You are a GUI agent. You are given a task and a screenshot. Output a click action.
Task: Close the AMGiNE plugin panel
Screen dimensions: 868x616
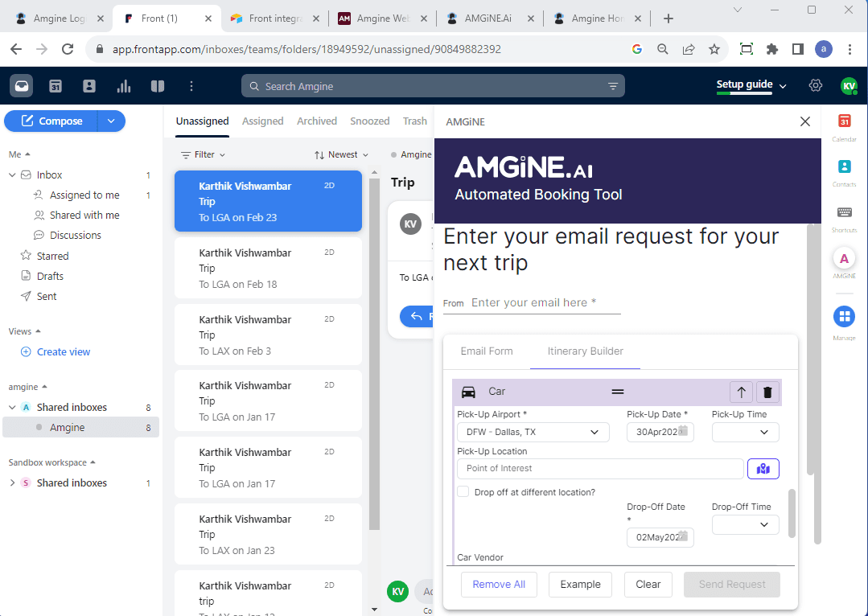805,121
